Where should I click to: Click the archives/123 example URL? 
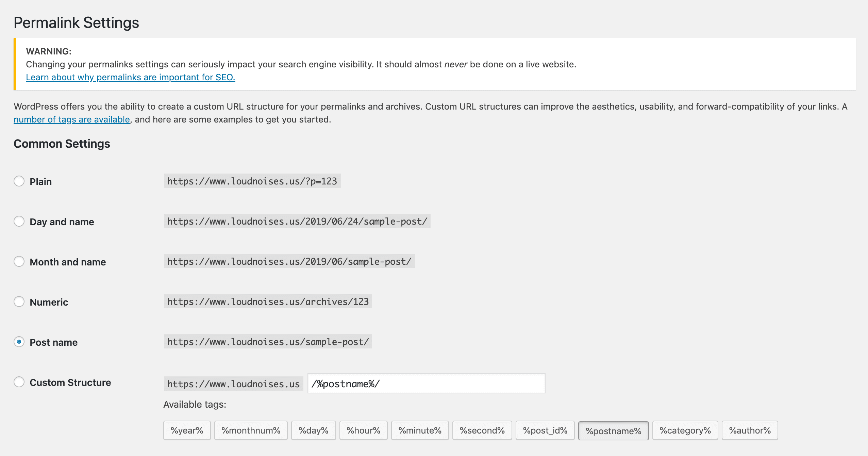268,302
